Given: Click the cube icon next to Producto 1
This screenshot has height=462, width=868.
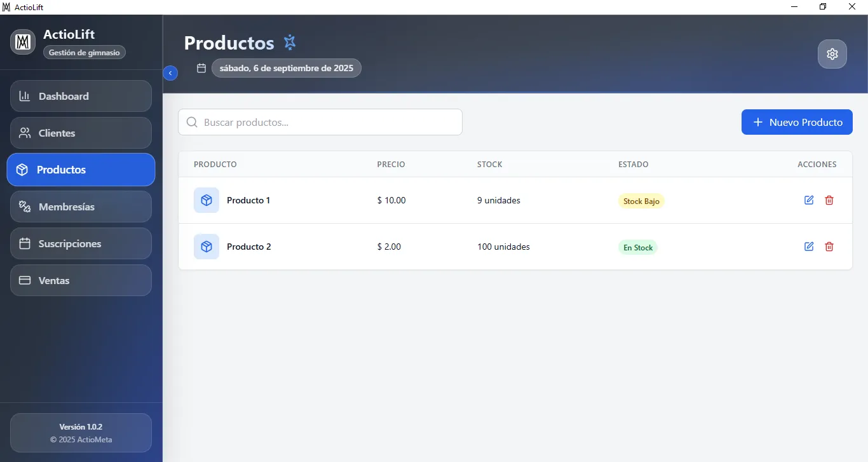Looking at the screenshot, I should (x=205, y=200).
